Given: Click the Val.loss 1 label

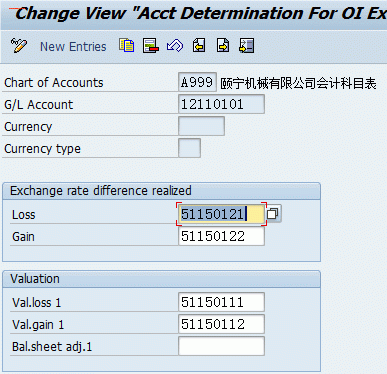Looking at the screenshot, I should pyautogui.click(x=37, y=303).
